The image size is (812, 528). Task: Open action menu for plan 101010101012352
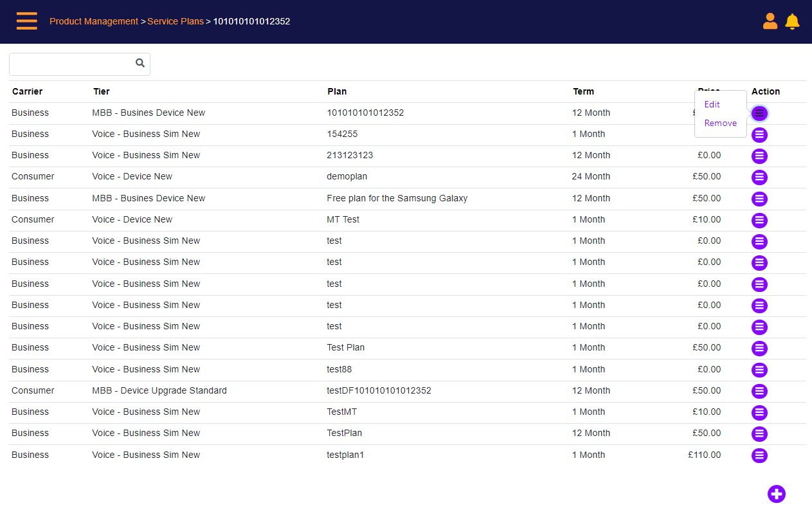(x=759, y=113)
